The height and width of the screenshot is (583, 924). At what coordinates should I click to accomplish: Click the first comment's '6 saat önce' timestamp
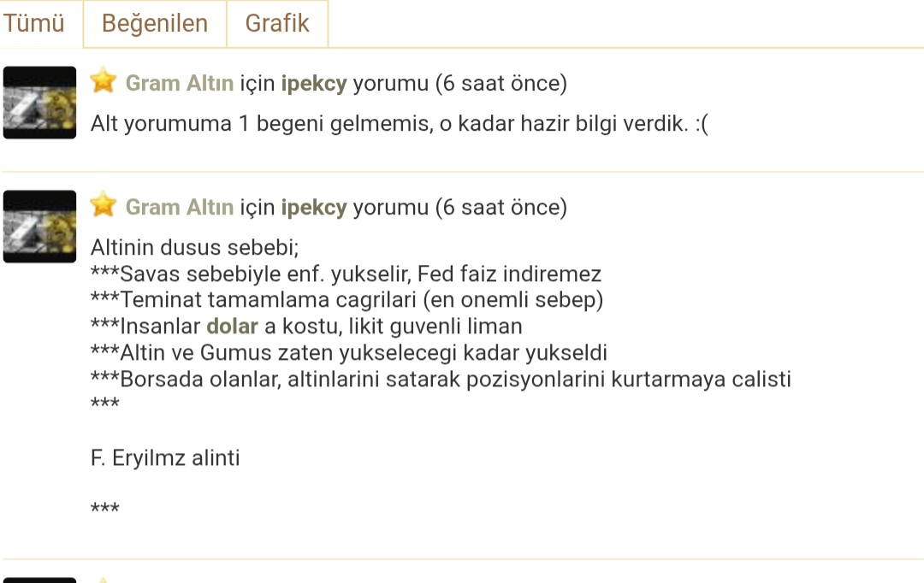(500, 84)
